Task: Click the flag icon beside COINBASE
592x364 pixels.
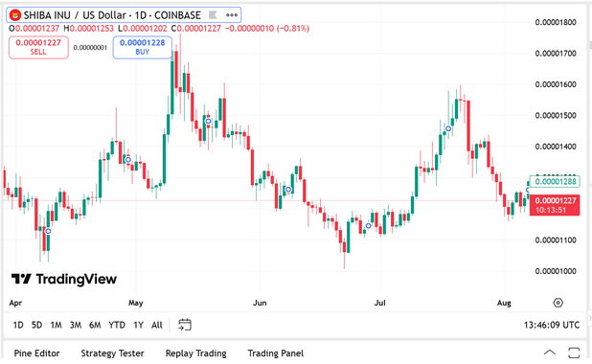Action: 213,15
